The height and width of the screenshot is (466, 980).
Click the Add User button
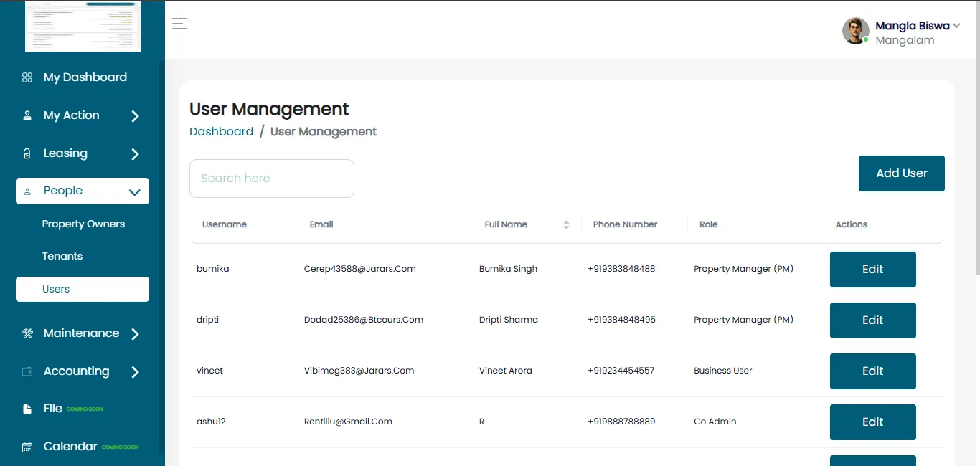coord(902,173)
